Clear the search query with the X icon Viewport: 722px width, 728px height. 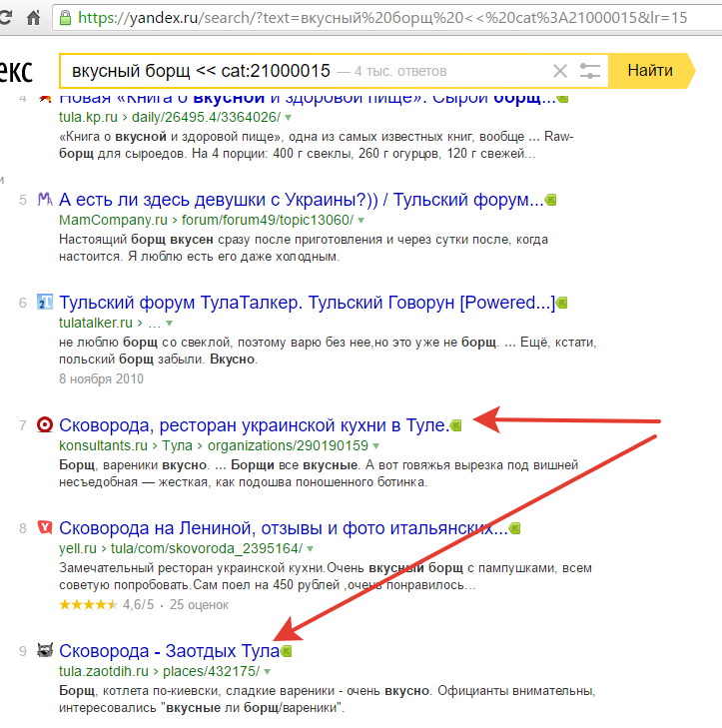pos(560,71)
